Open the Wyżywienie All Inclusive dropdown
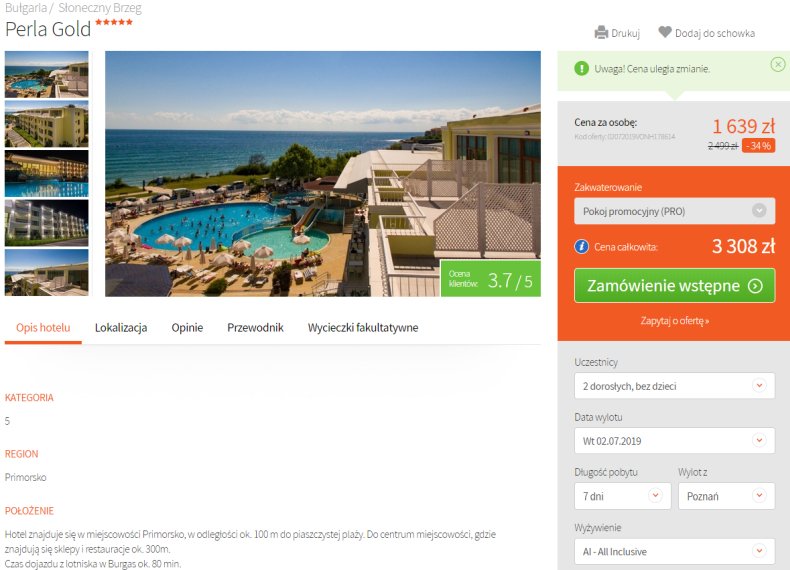790x570 pixels. point(674,551)
